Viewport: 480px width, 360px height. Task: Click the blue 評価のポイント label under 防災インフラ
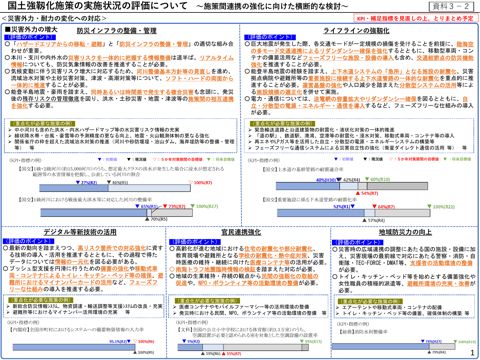(30, 37)
